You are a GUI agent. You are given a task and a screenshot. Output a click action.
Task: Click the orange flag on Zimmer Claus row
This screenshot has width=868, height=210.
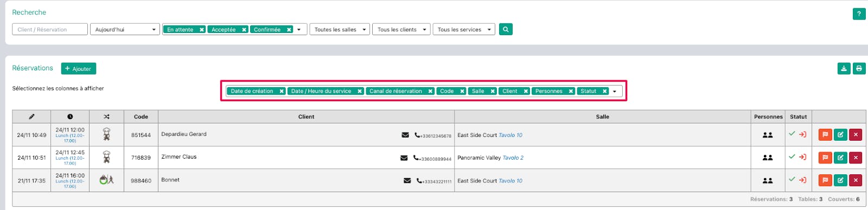pyautogui.click(x=825, y=157)
